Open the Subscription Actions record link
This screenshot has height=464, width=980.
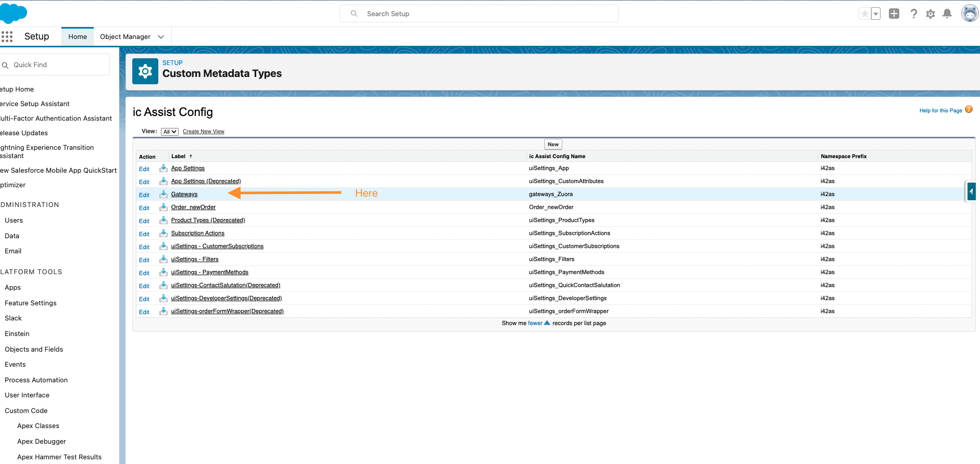(x=198, y=233)
